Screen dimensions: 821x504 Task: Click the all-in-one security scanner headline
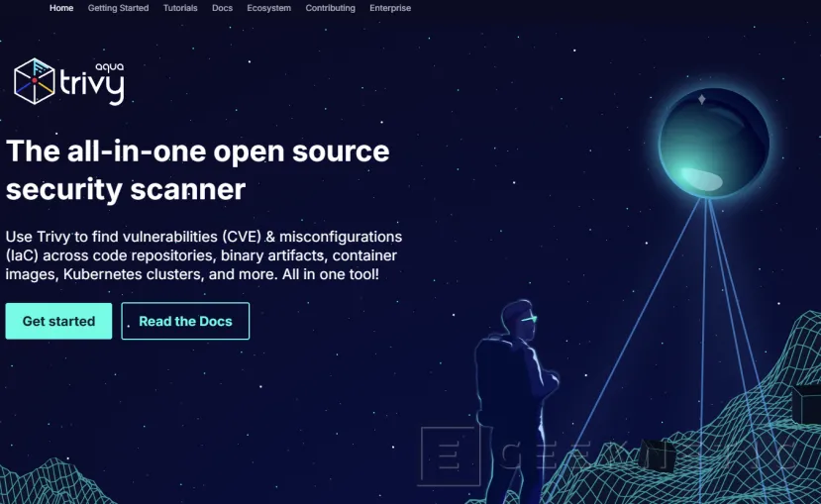(197, 170)
